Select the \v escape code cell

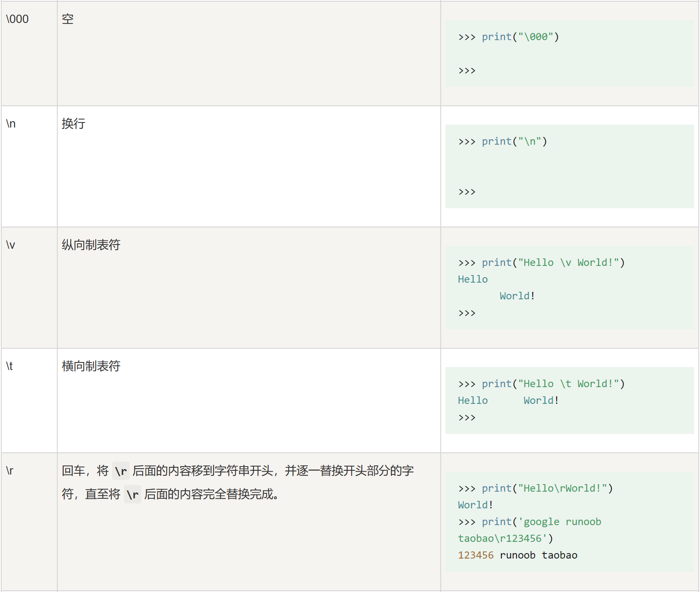pyautogui.click(x=29, y=288)
